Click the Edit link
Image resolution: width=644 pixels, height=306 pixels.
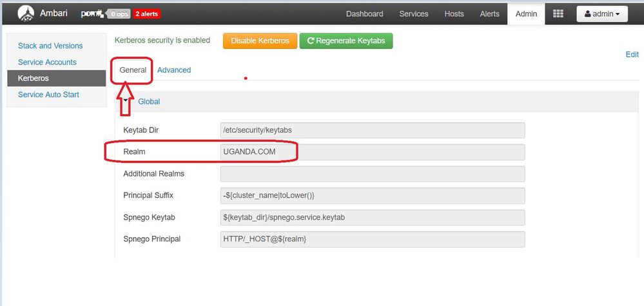[632, 55]
